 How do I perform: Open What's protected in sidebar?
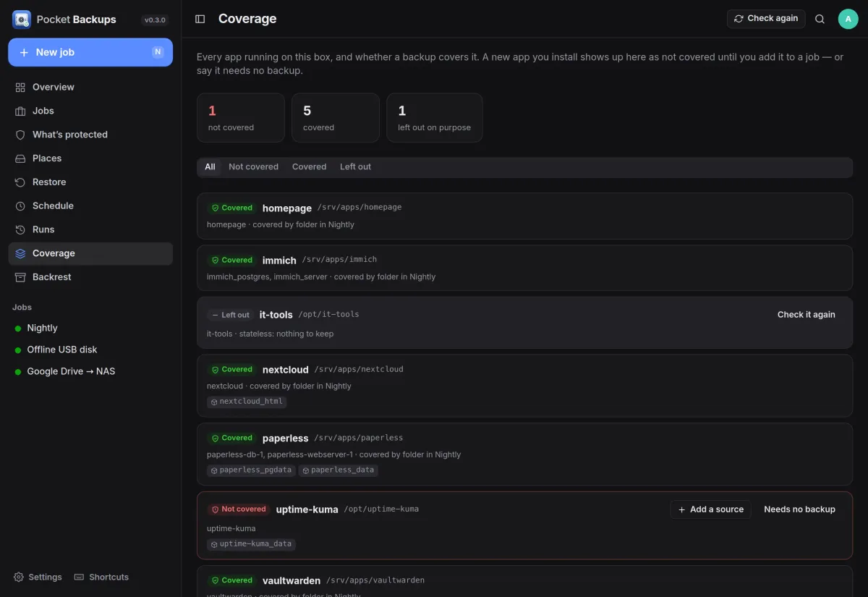[x=90, y=135]
